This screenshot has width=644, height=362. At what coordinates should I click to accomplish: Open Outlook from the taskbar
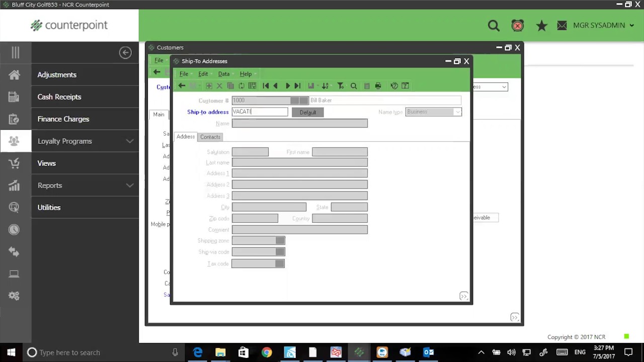[x=429, y=352]
